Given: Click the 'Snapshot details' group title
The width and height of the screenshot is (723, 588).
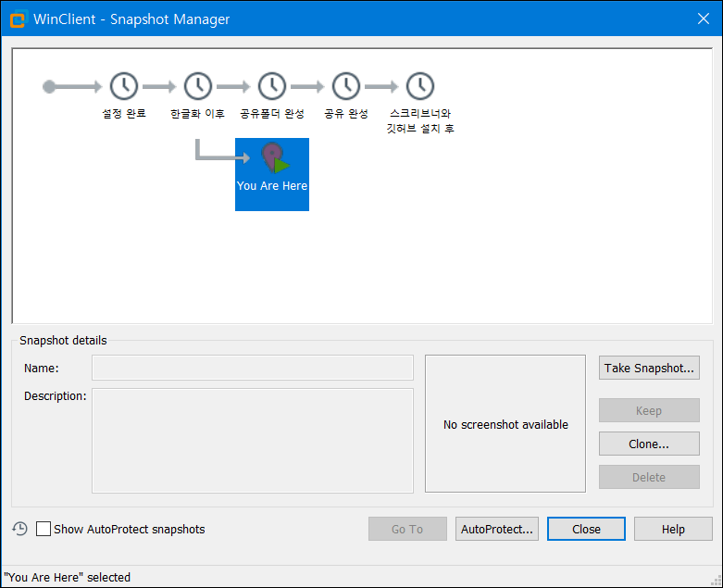Looking at the screenshot, I should [63, 341].
